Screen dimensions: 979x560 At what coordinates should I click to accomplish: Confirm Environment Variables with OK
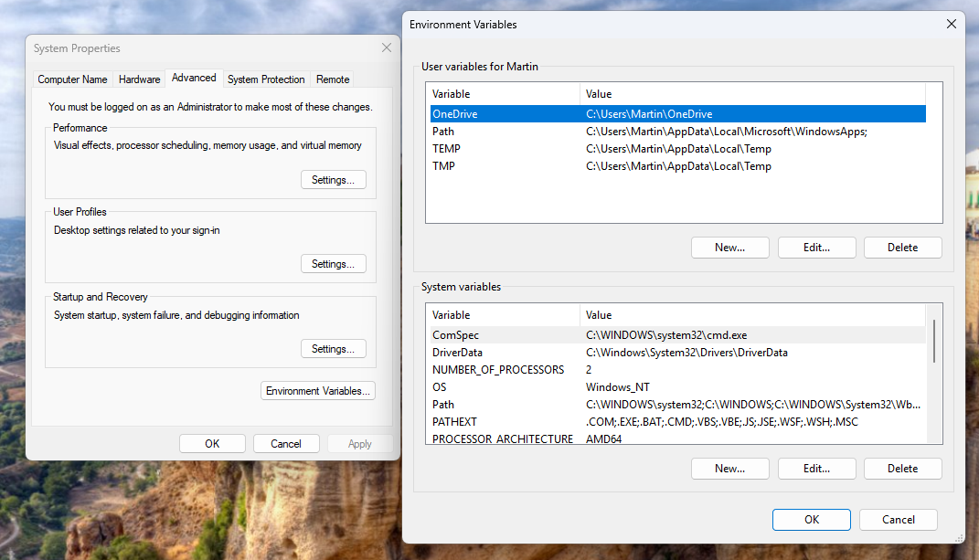point(811,520)
